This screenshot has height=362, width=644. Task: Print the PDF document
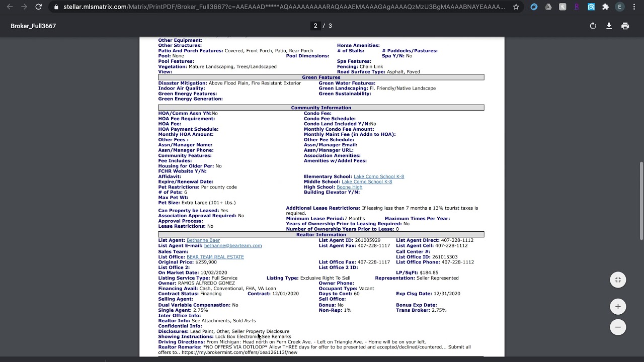click(x=625, y=26)
